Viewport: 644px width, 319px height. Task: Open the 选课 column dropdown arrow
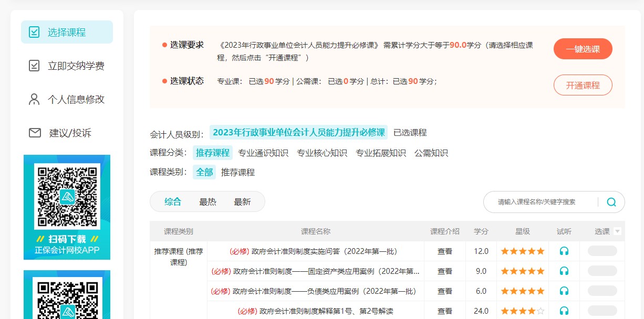[x=617, y=231]
